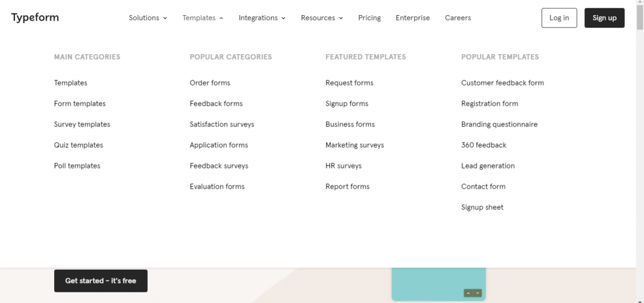Screen dimensions: 644x303
Task: Open the Enterprise menu item
Action: [413, 18]
